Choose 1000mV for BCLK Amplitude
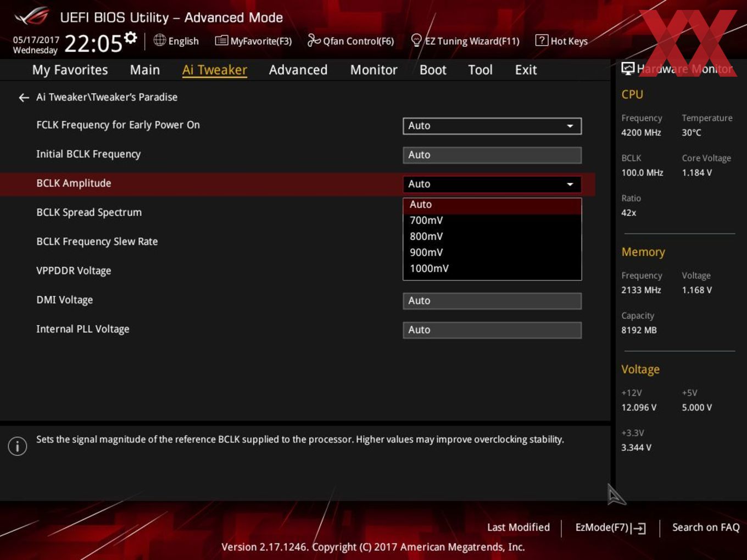This screenshot has height=560, width=747. tap(492, 268)
